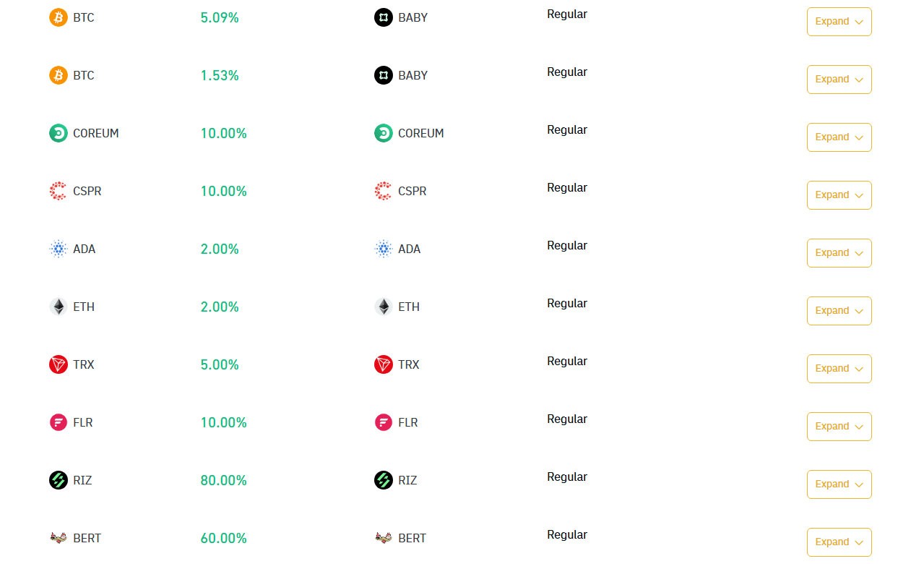Expand the COREUM staking row
924x564 pixels.
pyautogui.click(x=839, y=137)
